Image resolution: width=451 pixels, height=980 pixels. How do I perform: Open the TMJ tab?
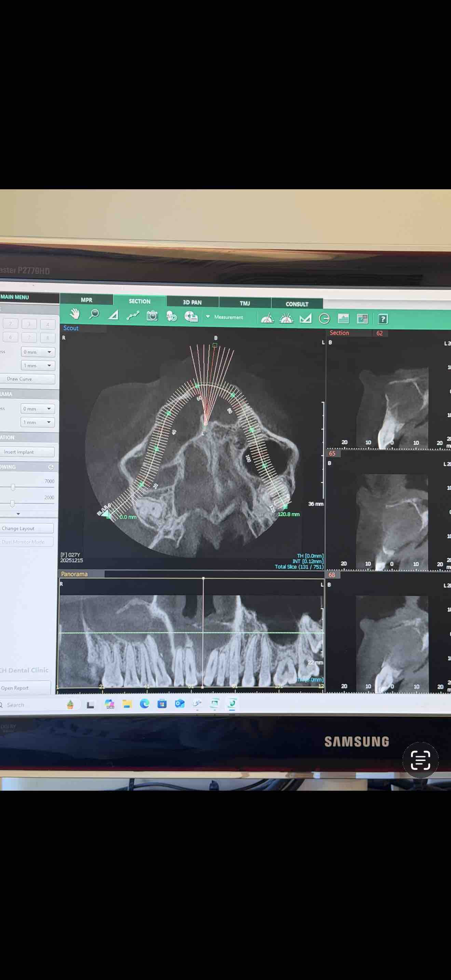[x=245, y=303]
